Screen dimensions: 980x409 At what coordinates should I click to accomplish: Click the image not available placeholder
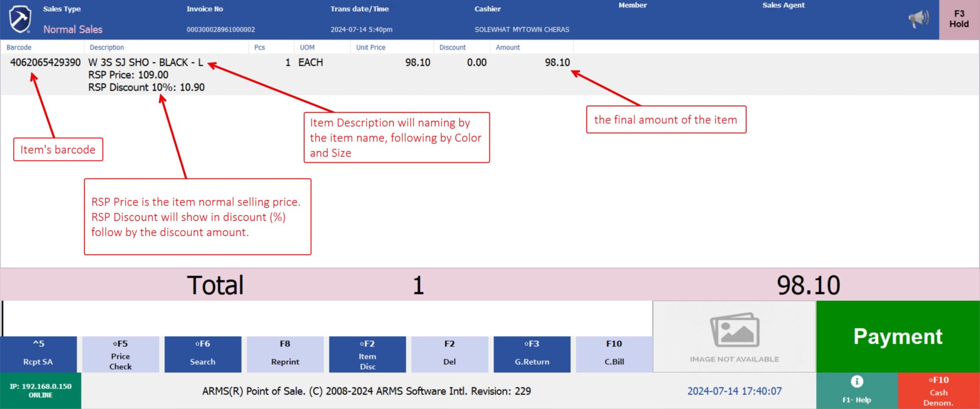pos(734,337)
